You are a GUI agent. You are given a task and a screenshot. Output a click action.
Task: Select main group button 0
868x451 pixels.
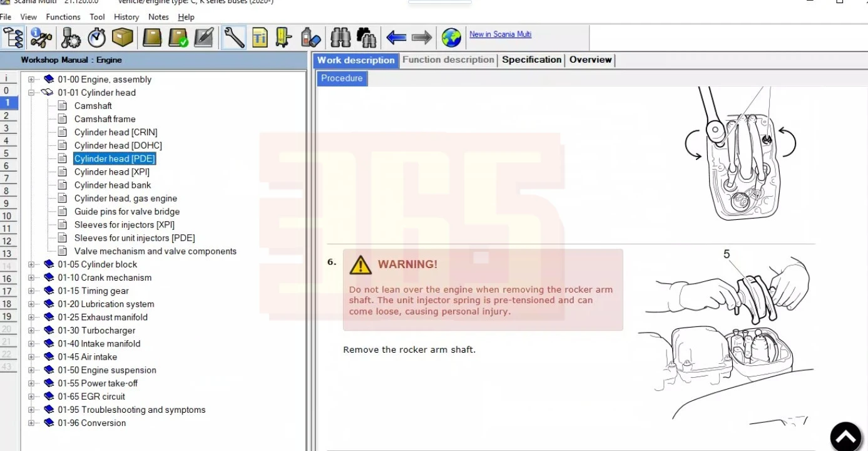tap(7, 90)
